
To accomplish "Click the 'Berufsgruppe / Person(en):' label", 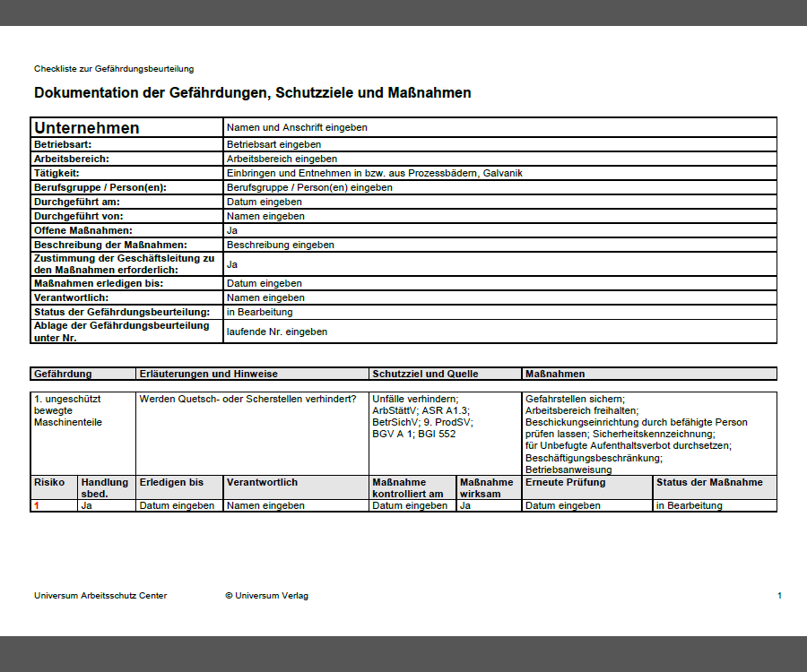I will tap(100, 187).
